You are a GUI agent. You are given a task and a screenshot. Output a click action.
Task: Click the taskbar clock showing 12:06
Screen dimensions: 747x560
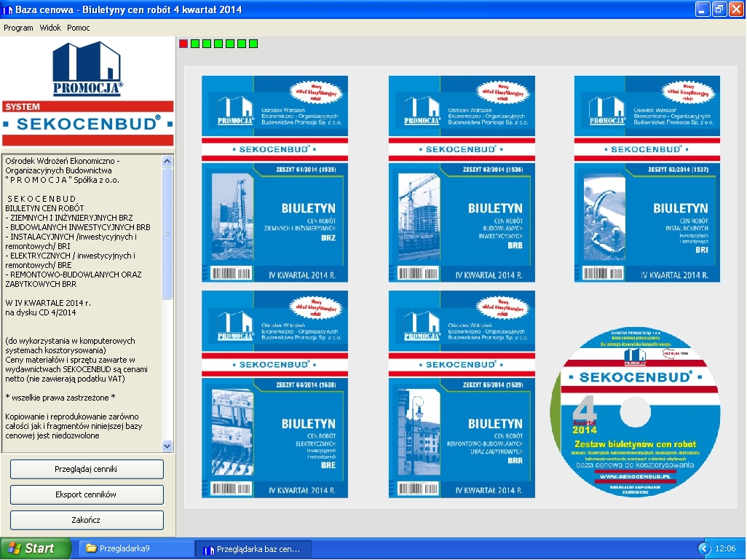tap(726, 548)
